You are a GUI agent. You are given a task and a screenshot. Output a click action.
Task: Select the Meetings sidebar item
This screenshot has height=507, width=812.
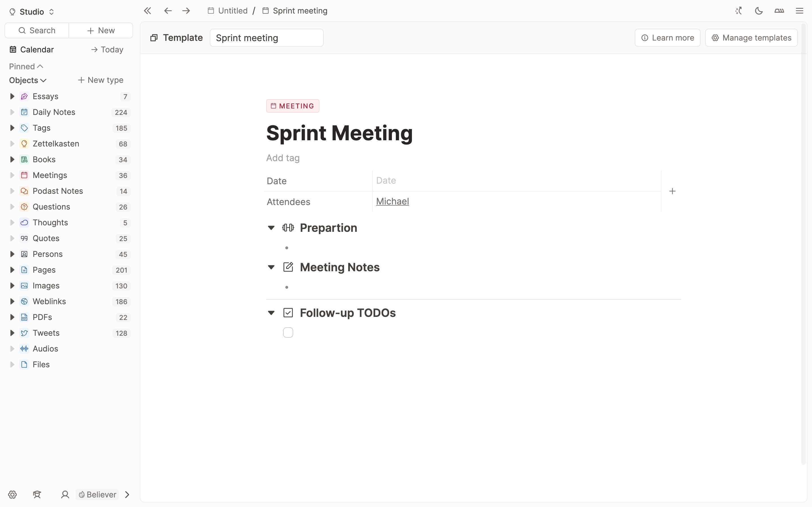50,175
